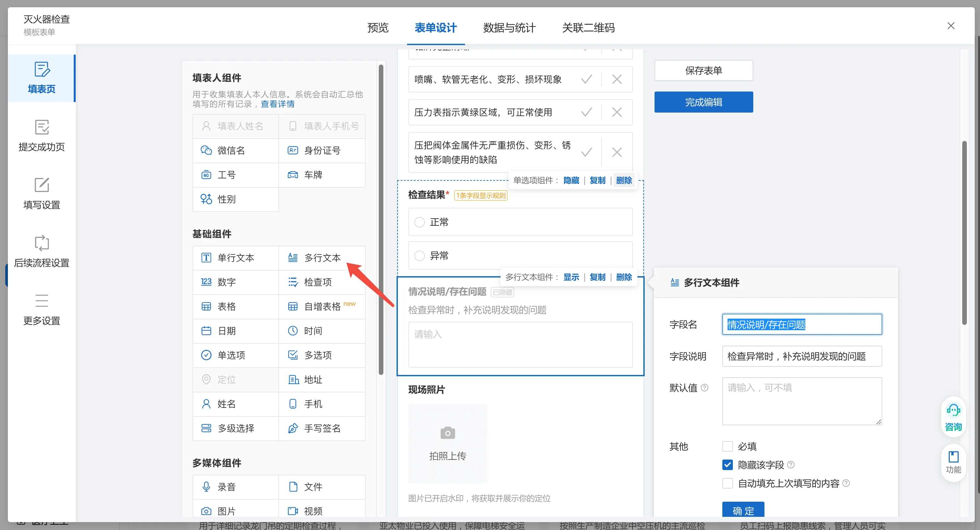Add the 单行文本 component

(x=236, y=257)
